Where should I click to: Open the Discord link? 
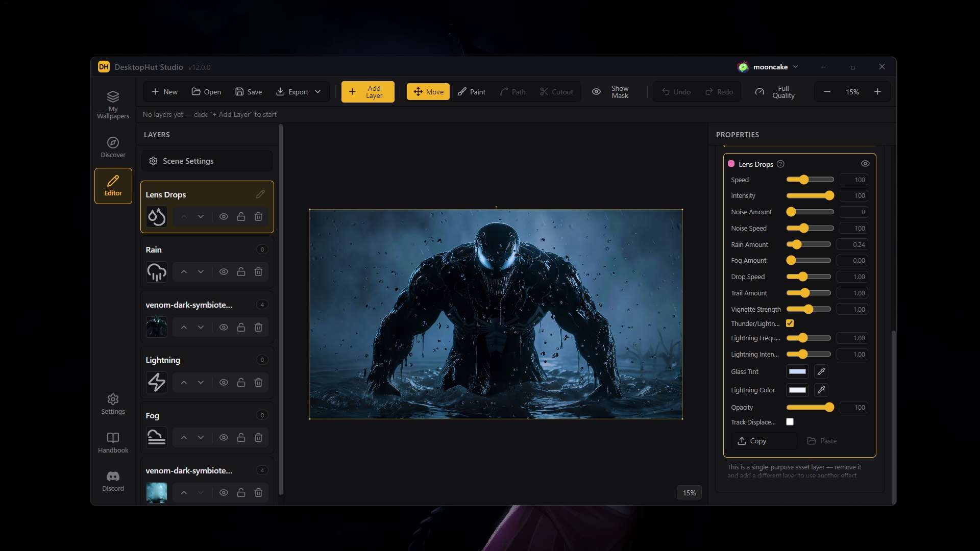113,481
